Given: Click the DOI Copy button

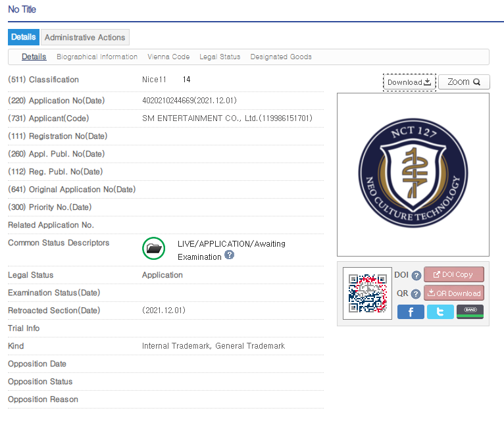Looking at the screenshot, I should pyautogui.click(x=453, y=274).
